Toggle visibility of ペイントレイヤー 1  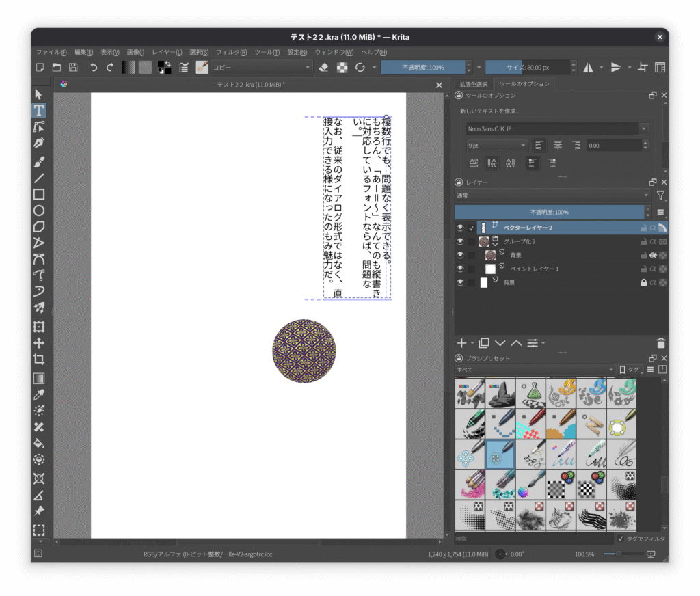460,269
